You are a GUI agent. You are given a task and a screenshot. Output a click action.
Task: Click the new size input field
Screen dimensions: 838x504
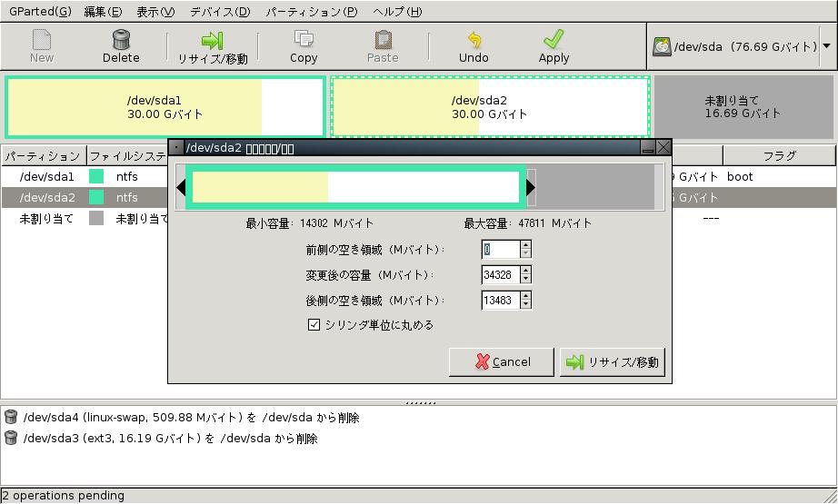click(x=500, y=275)
